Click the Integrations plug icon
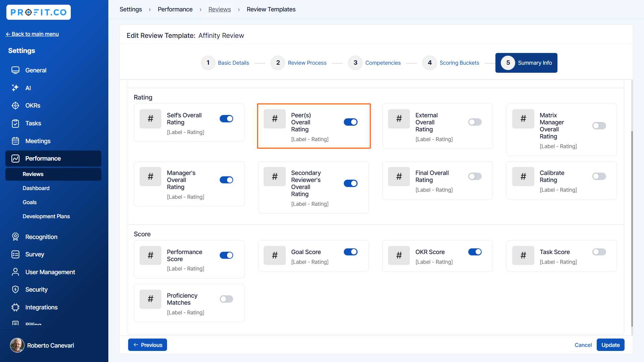 click(x=15, y=307)
